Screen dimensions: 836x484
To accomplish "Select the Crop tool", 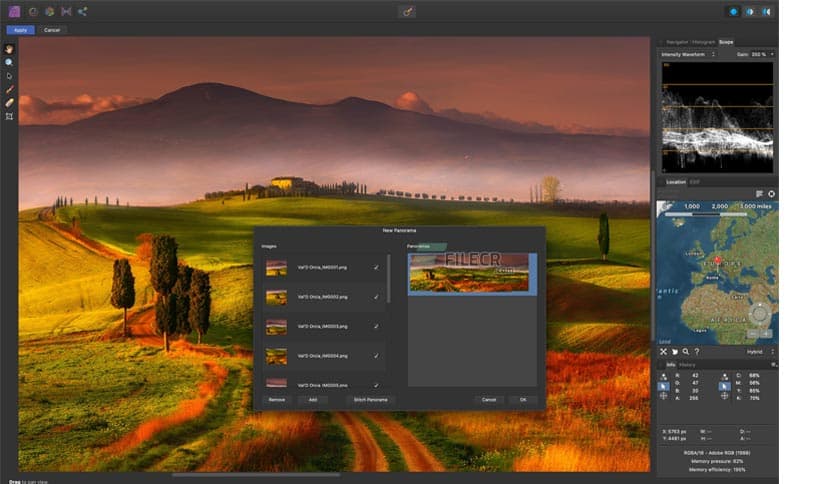I will (x=9, y=116).
